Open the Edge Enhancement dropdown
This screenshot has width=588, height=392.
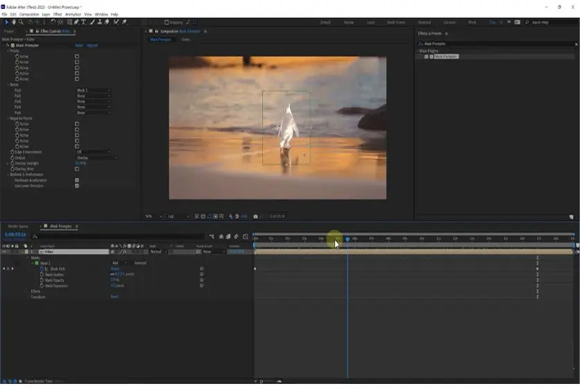94,152
